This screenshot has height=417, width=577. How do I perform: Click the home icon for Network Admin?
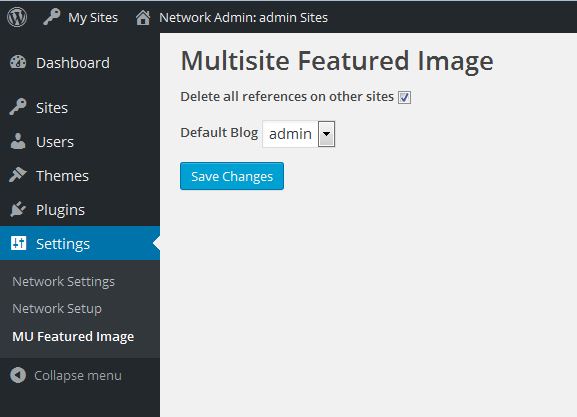coord(143,17)
